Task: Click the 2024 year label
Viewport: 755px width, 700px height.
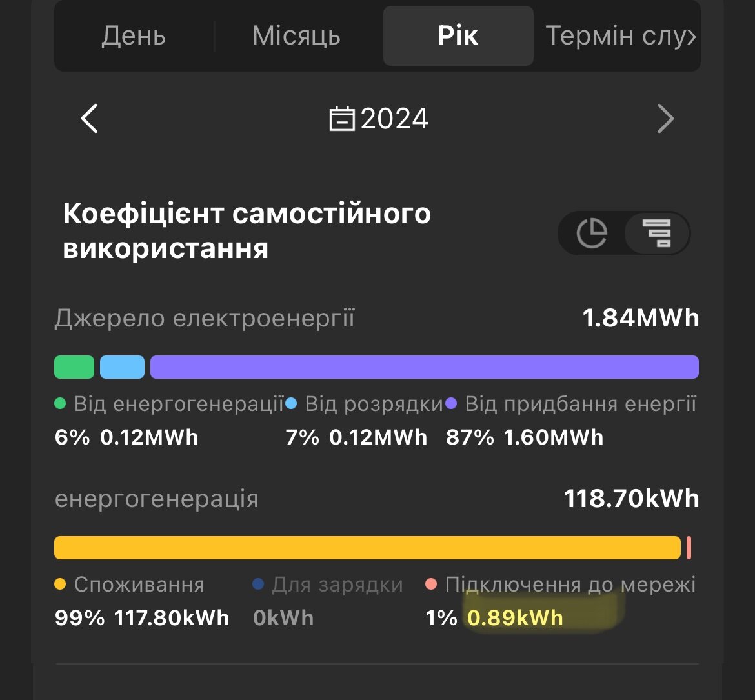Action: click(394, 119)
